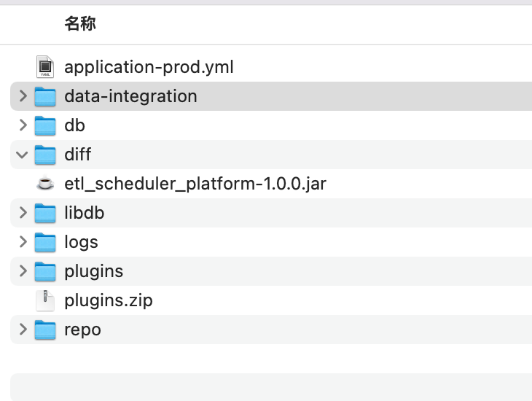Click the repo folder icon
Viewport: 532px width, 401px height.
click(45, 330)
